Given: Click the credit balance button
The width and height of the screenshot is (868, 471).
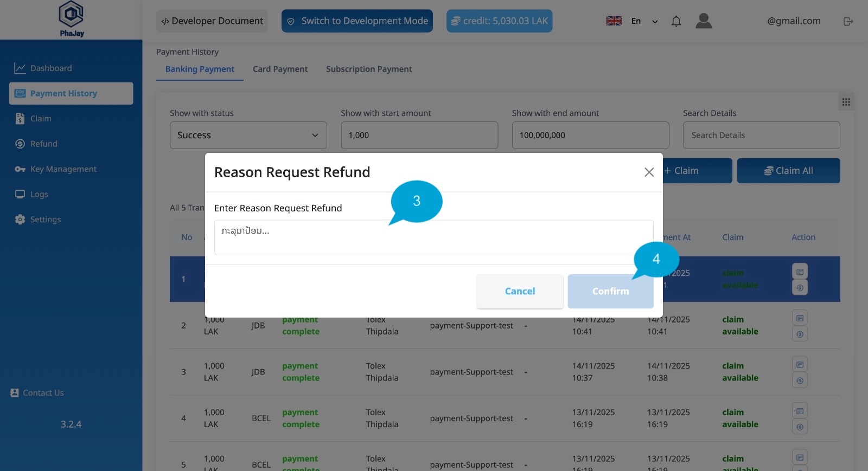Looking at the screenshot, I should pyautogui.click(x=499, y=21).
